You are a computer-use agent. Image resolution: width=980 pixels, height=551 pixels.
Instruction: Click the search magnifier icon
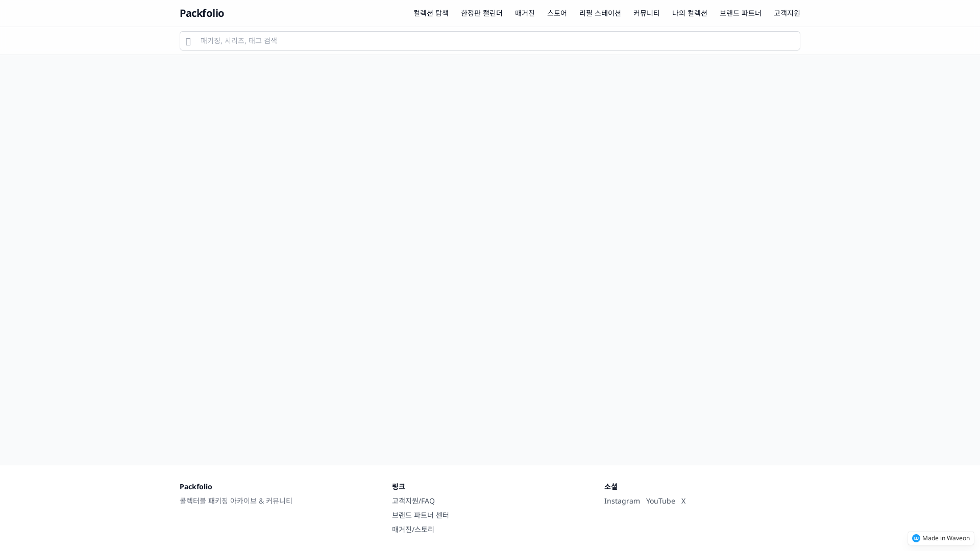click(188, 41)
